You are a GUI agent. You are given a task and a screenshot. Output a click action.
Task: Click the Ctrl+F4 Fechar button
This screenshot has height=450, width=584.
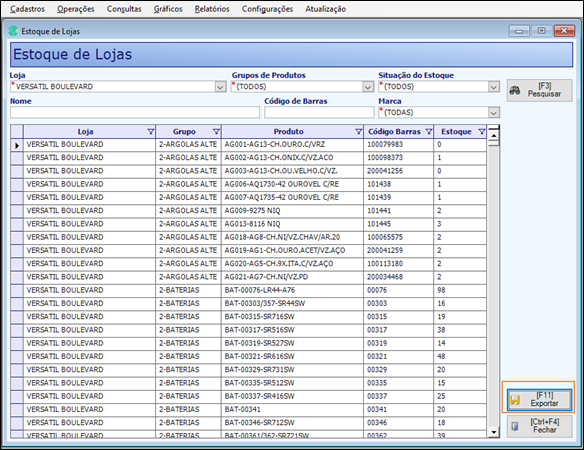click(x=539, y=426)
